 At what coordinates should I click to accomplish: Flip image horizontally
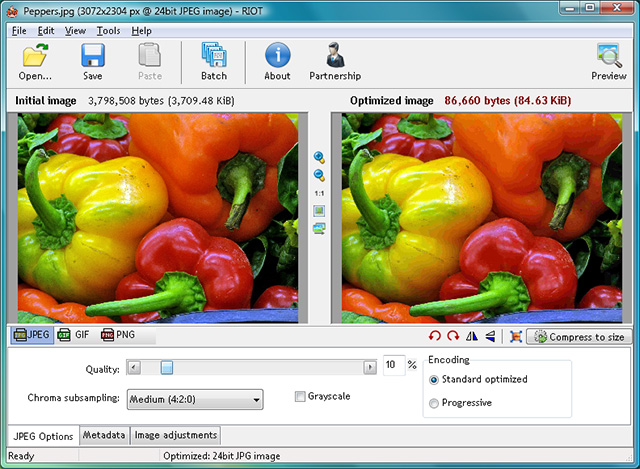[472, 336]
